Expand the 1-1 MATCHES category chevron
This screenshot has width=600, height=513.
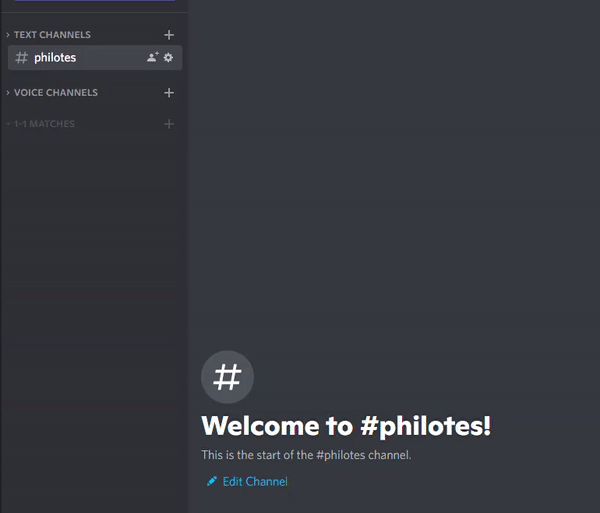(x=8, y=124)
